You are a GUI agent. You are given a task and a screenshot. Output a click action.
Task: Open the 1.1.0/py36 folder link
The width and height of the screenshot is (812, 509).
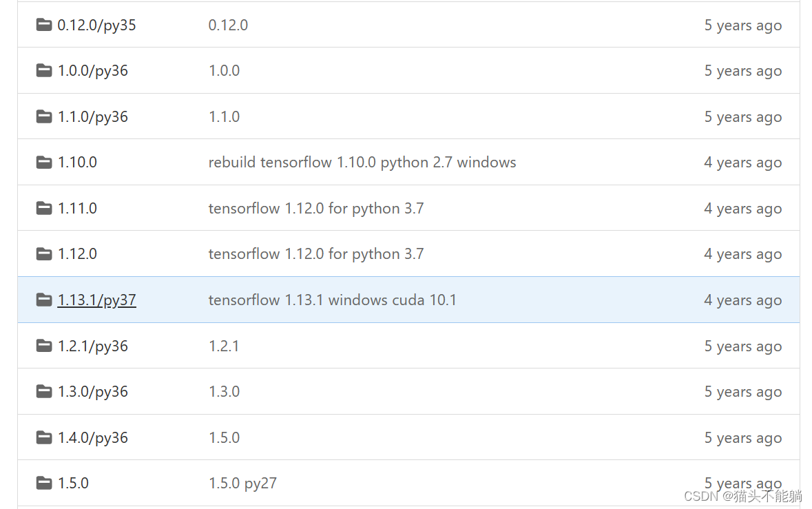coord(93,117)
